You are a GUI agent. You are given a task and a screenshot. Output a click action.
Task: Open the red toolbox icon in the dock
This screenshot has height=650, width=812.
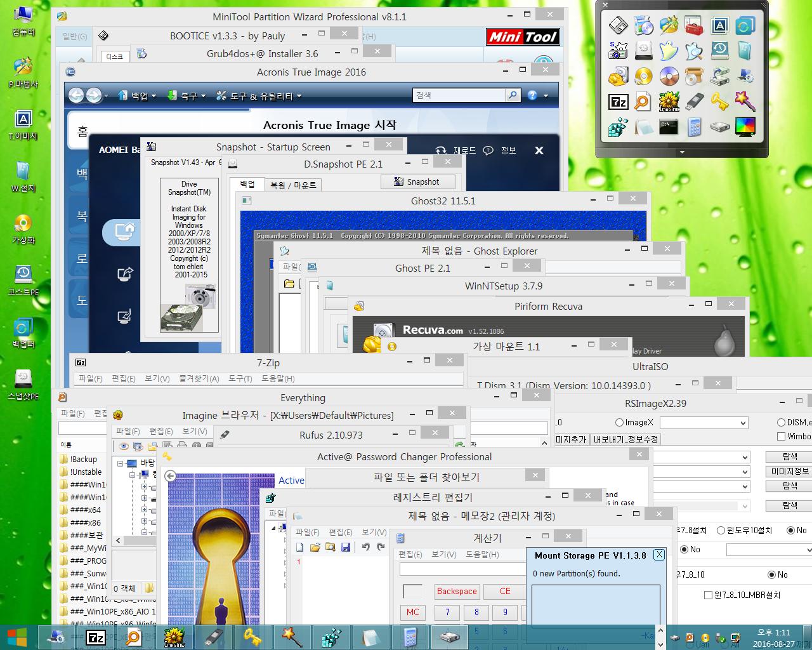tap(694, 25)
